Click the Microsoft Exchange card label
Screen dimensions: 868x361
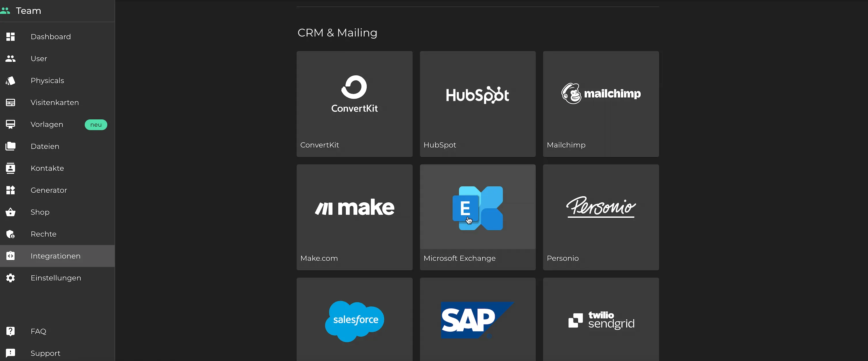tap(459, 258)
